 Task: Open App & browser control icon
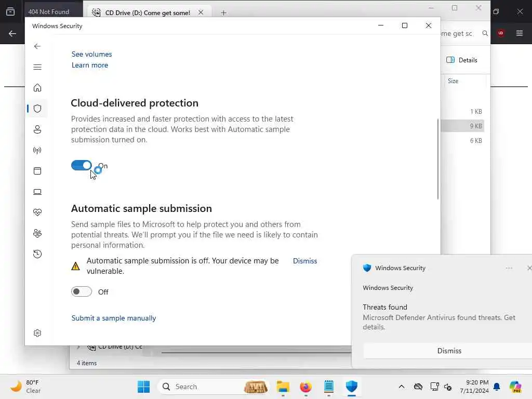(x=37, y=171)
